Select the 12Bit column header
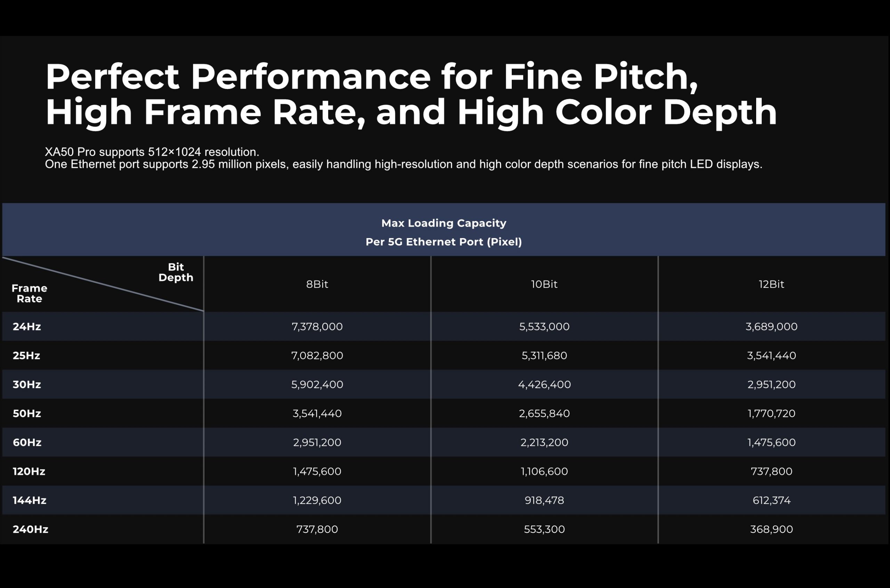890x588 pixels. pos(771,284)
